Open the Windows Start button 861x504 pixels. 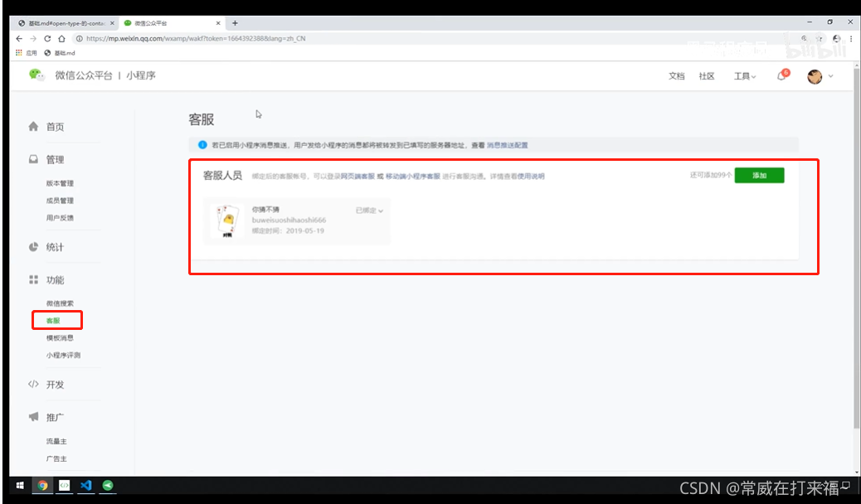20,485
